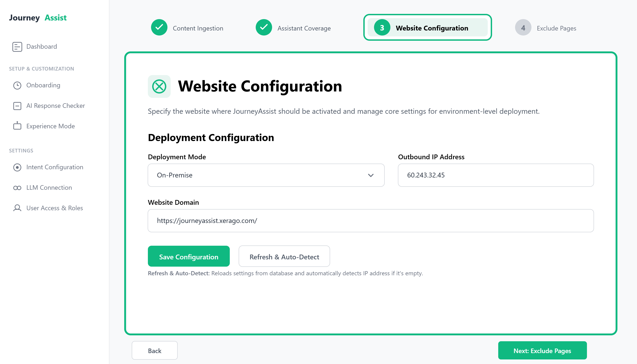Go to Onboarding in sidebar

pyautogui.click(x=43, y=86)
